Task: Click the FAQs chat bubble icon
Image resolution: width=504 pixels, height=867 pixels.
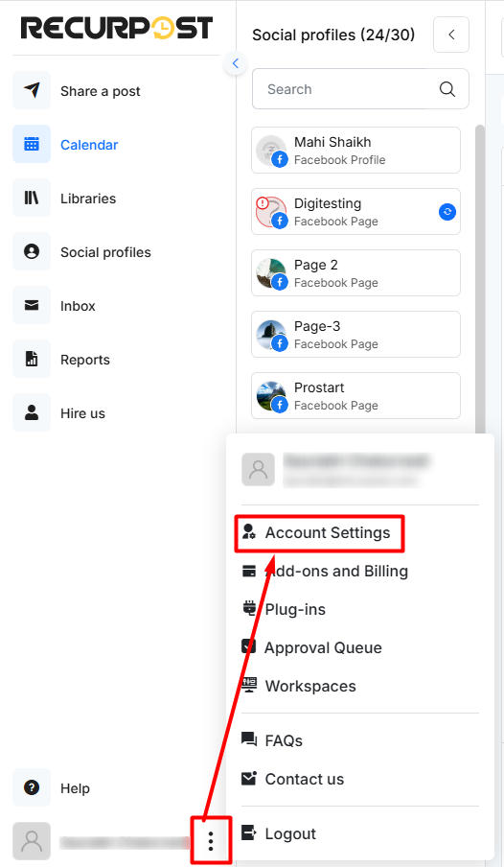Action: coord(249,739)
